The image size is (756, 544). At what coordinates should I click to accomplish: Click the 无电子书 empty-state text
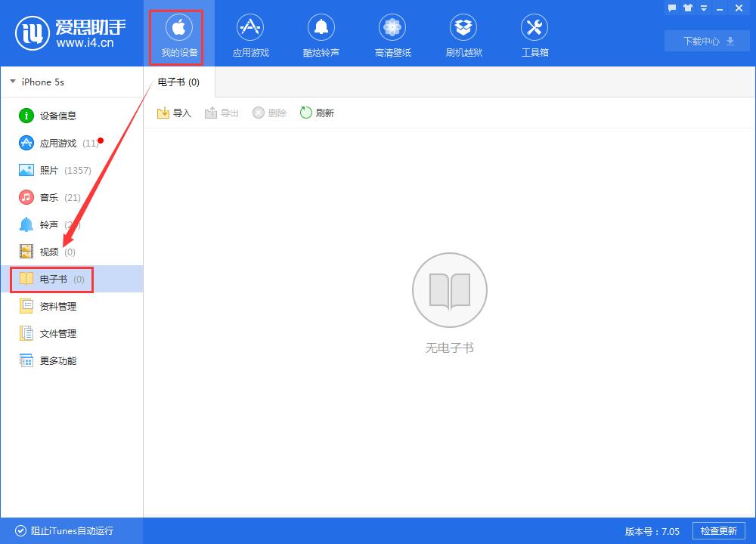(x=449, y=348)
